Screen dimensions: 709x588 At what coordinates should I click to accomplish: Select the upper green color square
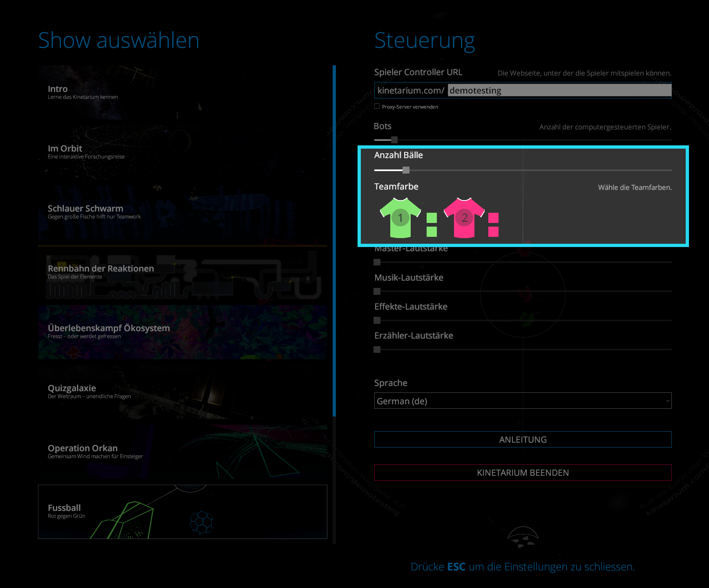pyautogui.click(x=432, y=218)
